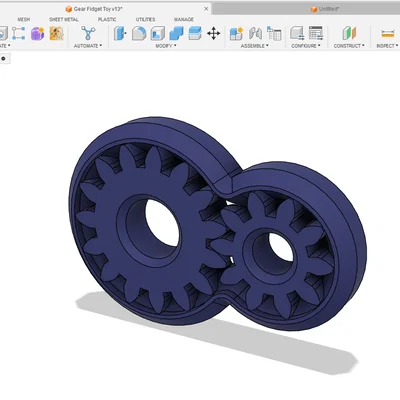Open the Configure model icon
The image size is (400, 400).
(297, 33)
